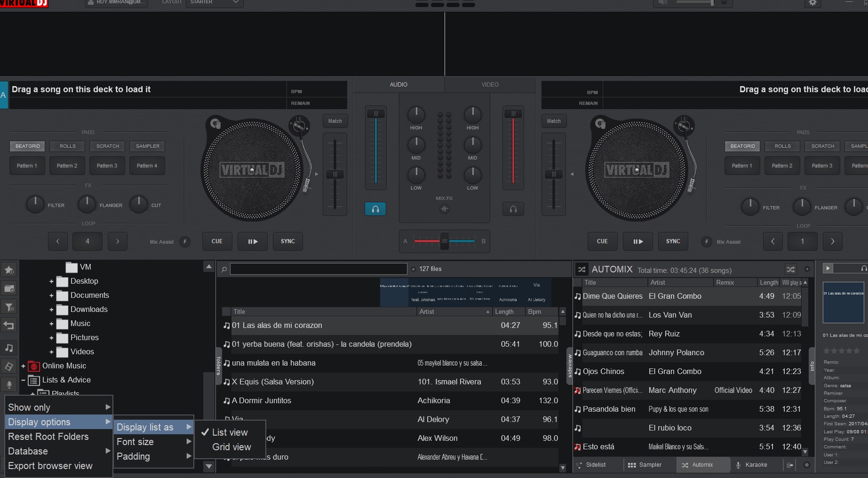
Task: Open the filter folder icon in sidebar
Action: point(9,307)
